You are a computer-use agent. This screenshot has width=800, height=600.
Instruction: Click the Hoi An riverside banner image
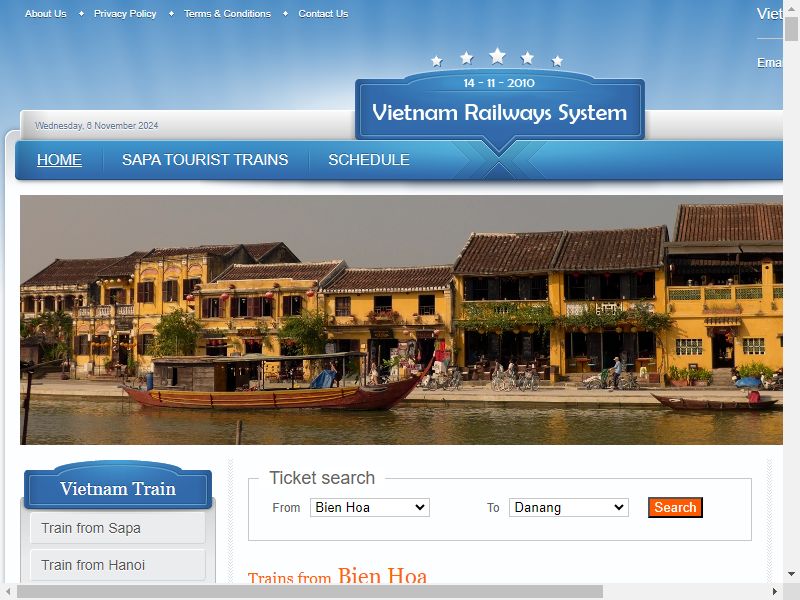click(x=401, y=320)
